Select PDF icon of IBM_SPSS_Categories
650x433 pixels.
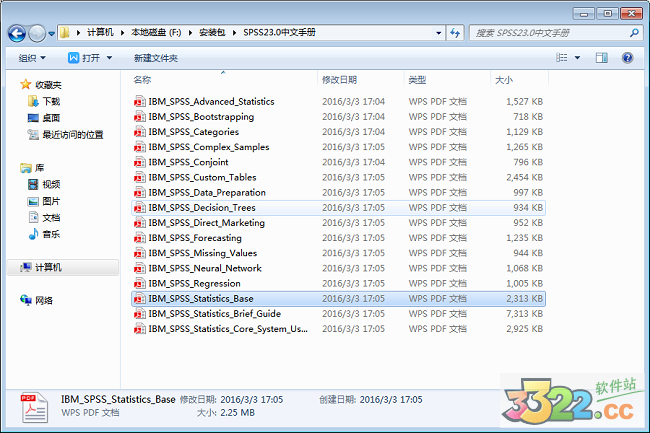[140, 132]
